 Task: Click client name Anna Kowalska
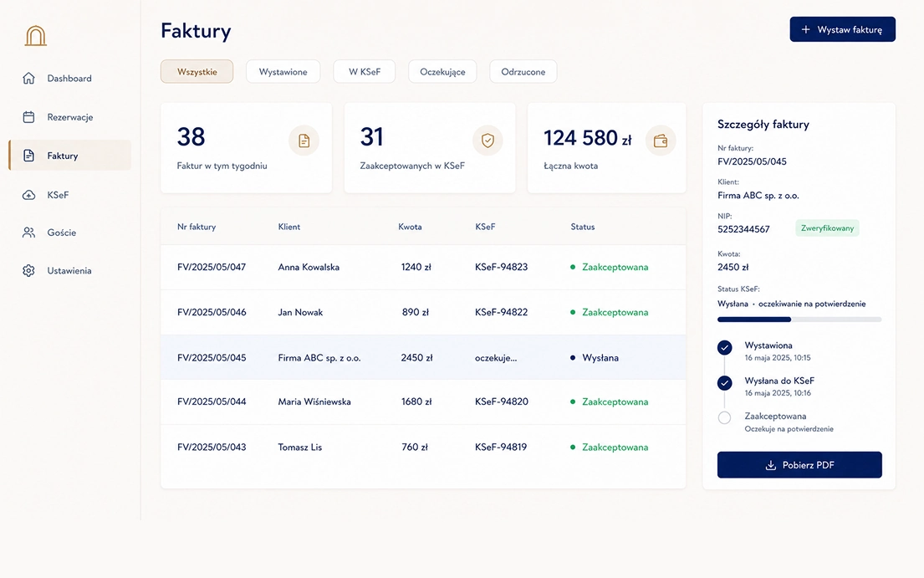point(309,267)
